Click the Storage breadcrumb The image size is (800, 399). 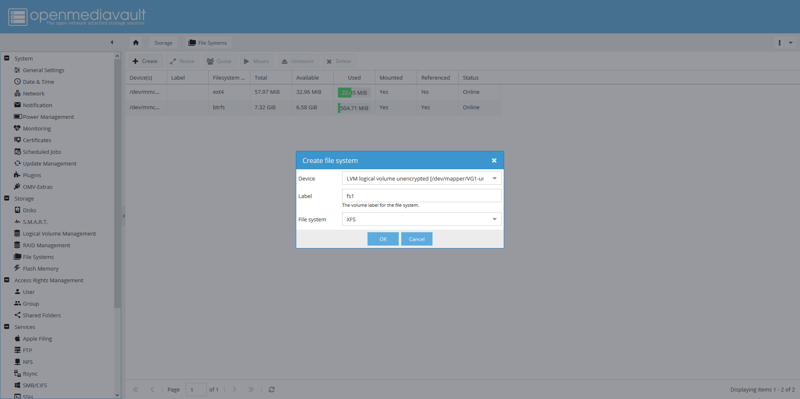pos(163,43)
